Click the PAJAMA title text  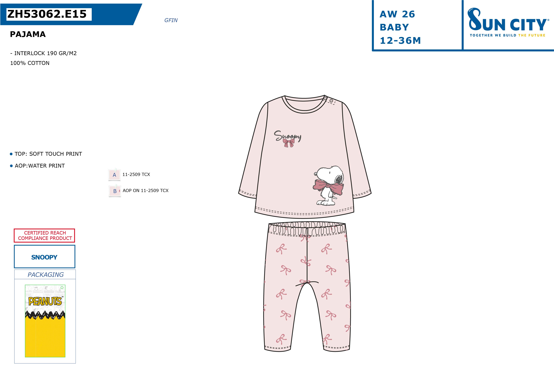(x=28, y=34)
